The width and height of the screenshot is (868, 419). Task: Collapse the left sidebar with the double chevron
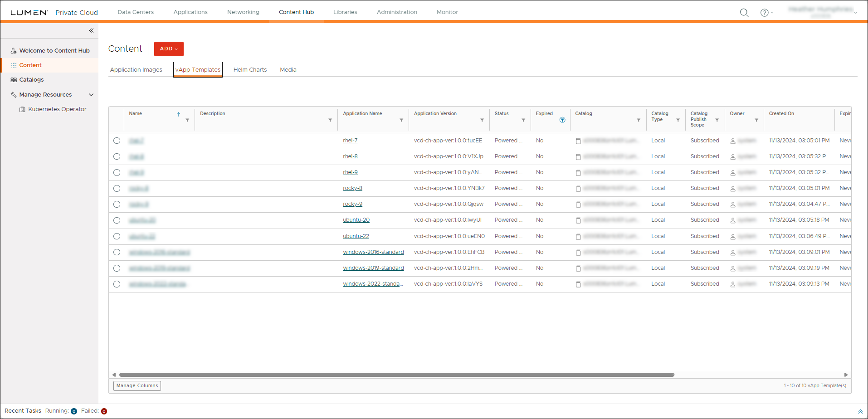(91, 30)
